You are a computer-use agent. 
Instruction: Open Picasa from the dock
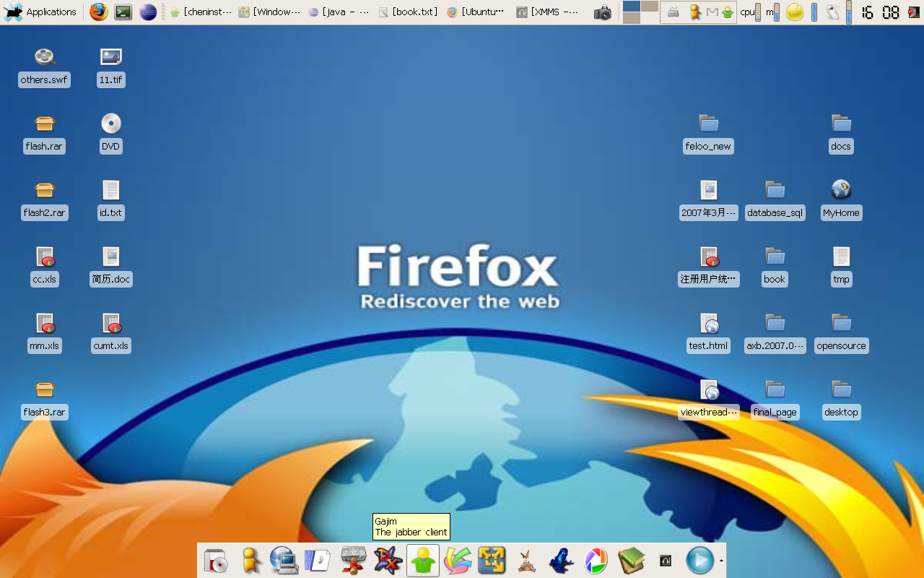point(596,561)
